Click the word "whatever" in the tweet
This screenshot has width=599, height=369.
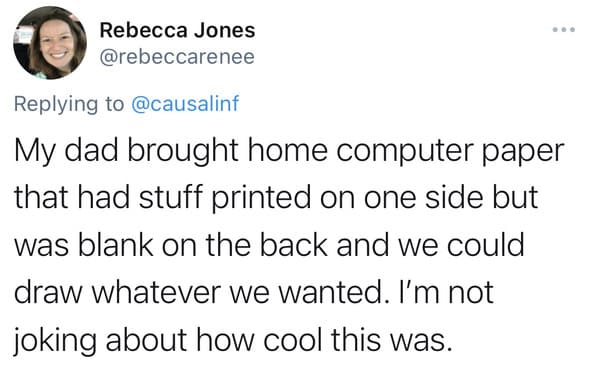156,292
